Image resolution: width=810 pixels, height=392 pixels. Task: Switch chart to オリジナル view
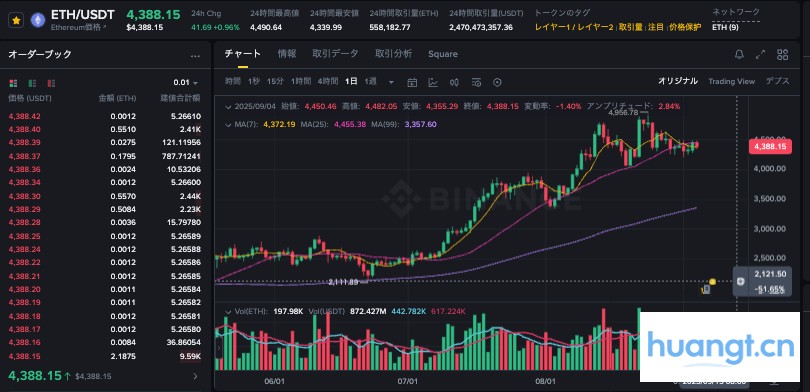pyautogui.click(x=678, y=81)
